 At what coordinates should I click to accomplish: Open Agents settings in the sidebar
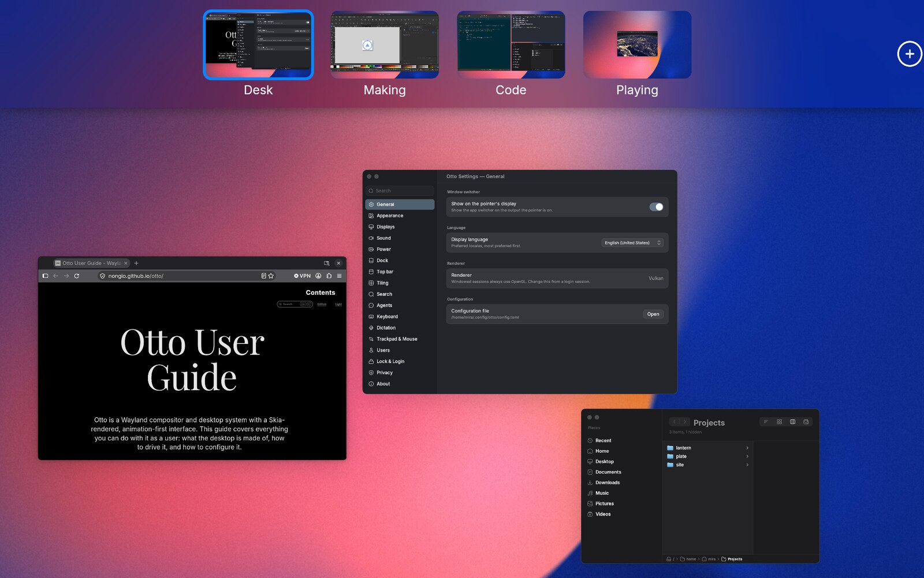tap(400, 305)
